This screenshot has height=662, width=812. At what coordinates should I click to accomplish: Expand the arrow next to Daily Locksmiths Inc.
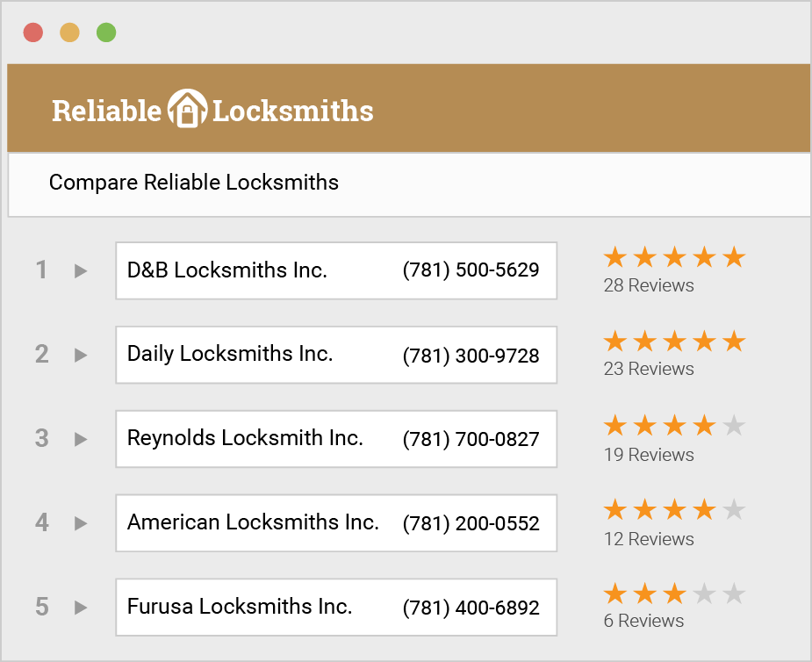79,355
